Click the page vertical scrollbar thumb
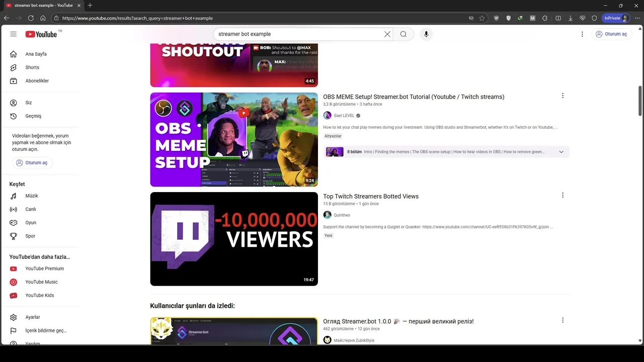 (640, 101)
